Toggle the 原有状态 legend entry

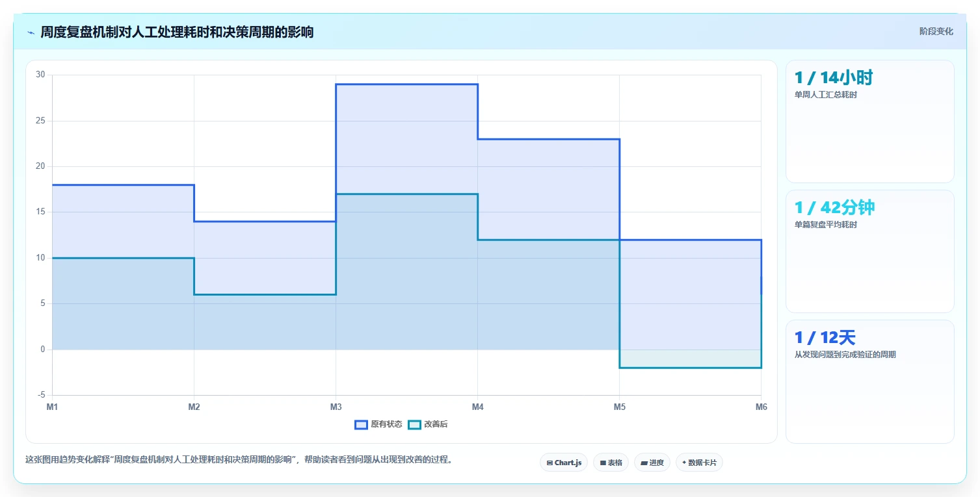[378, 424]
